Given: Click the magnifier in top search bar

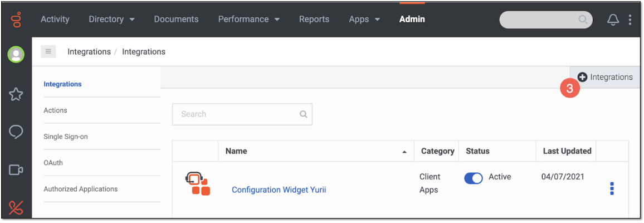Looking at the screenshot, I should [583, 20].
